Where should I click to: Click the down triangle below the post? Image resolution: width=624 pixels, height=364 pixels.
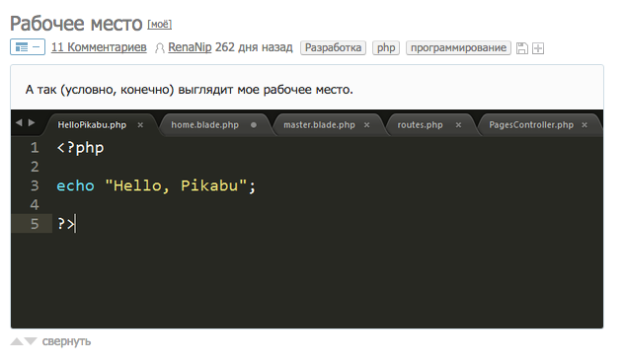pos(31,341)
